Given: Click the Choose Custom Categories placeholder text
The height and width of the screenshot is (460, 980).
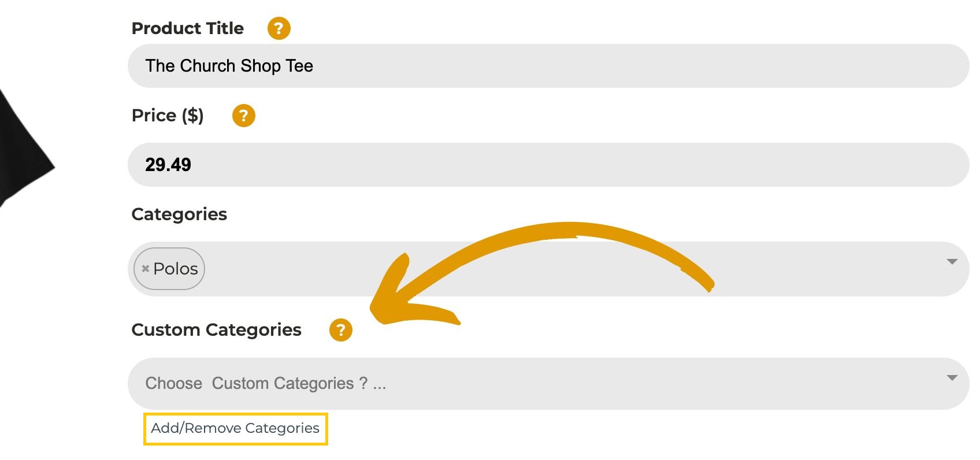Looking at the screenshot, I should click(x=266, y=384).
